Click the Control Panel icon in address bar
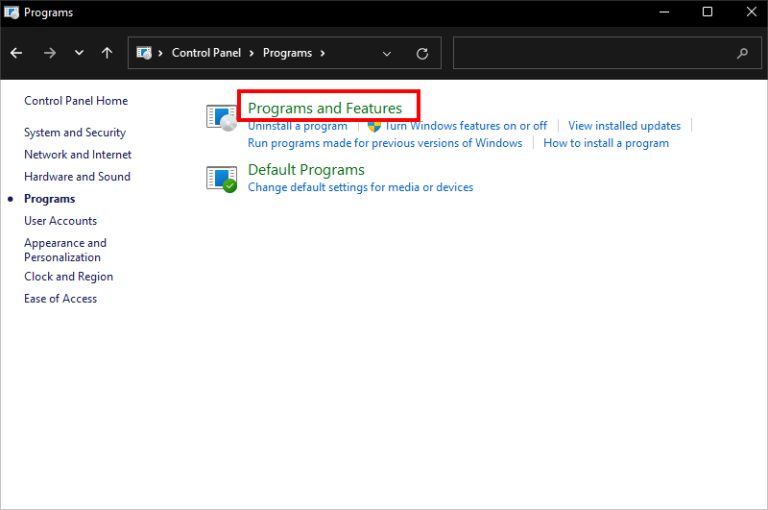Viewport: 768px width, 510px height. (x=144, y=53)
